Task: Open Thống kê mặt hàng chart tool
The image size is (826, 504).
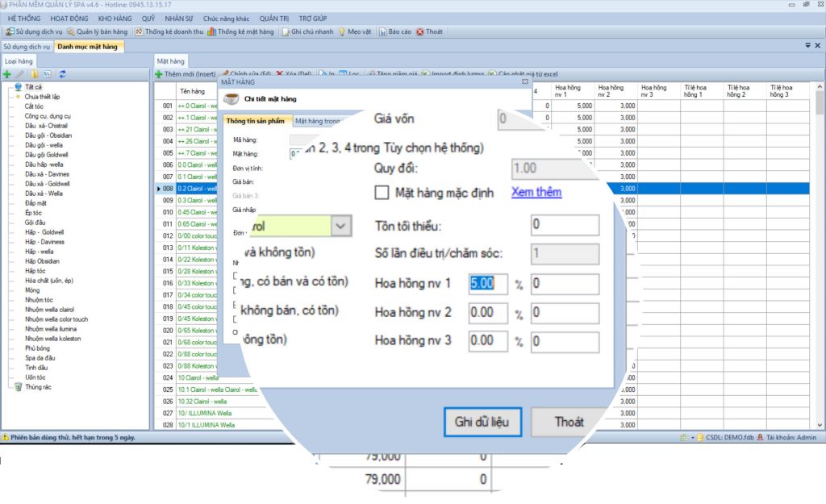Action: (240, 31)
